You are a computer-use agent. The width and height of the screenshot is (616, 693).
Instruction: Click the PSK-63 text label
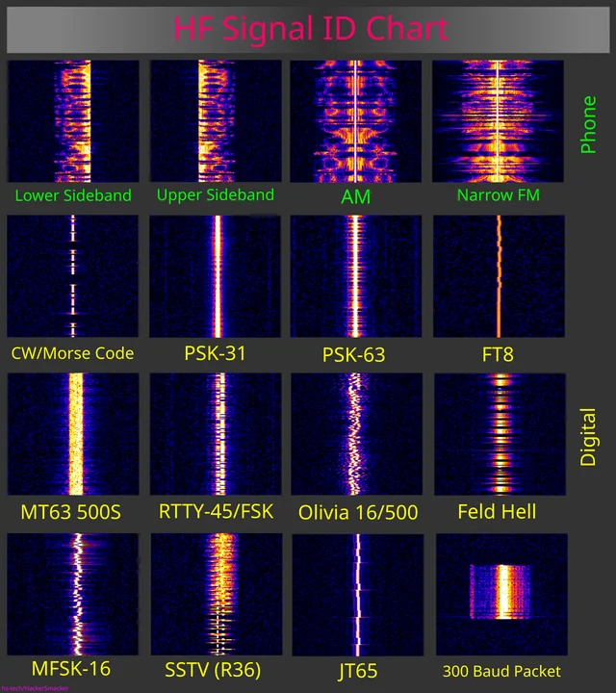(353, 355)
